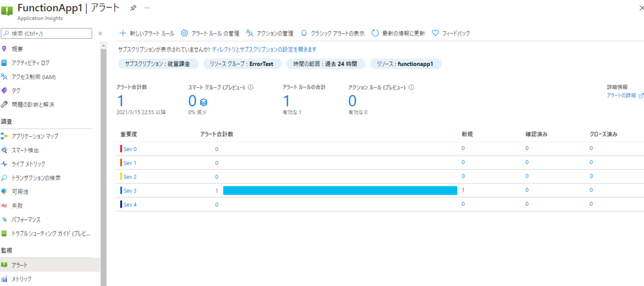The image size is (644, 286).
Task: Click the bell icon for クラシック アラートの表示
Action: tap(304, 33)
